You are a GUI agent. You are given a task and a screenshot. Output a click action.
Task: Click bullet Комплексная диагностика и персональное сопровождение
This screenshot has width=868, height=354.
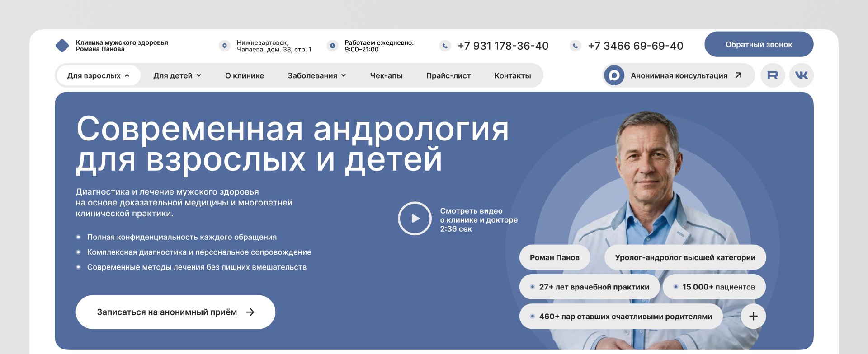tap(199, 252)
